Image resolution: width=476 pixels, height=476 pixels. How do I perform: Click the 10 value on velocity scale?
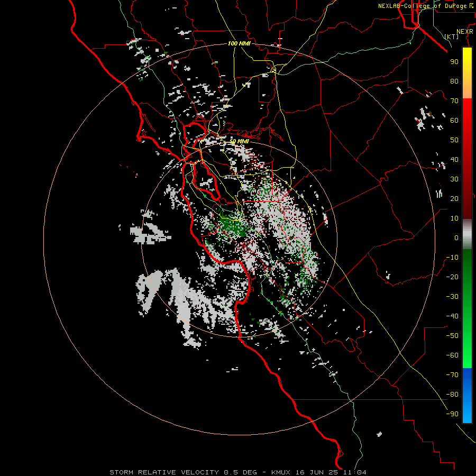pyautogui.click(x=454, y=218)
